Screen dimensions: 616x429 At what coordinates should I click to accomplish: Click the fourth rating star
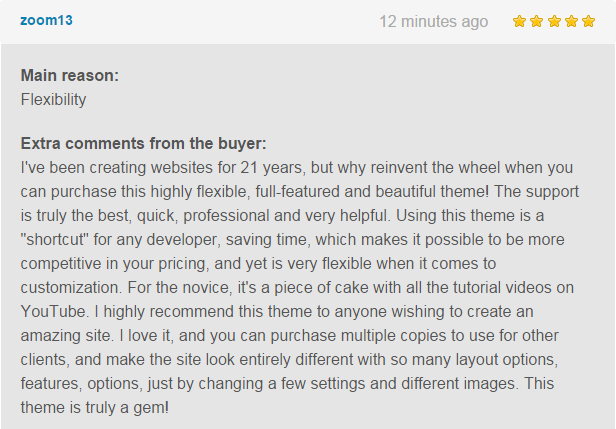click(x=570, y=21)
